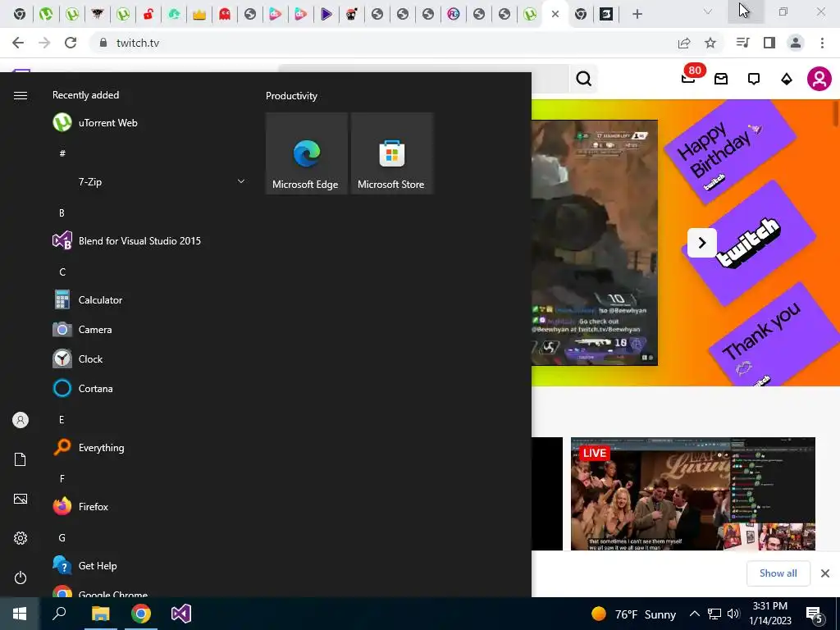
Task: Switch to the first Chrome tab
Action: click(20, 14)
